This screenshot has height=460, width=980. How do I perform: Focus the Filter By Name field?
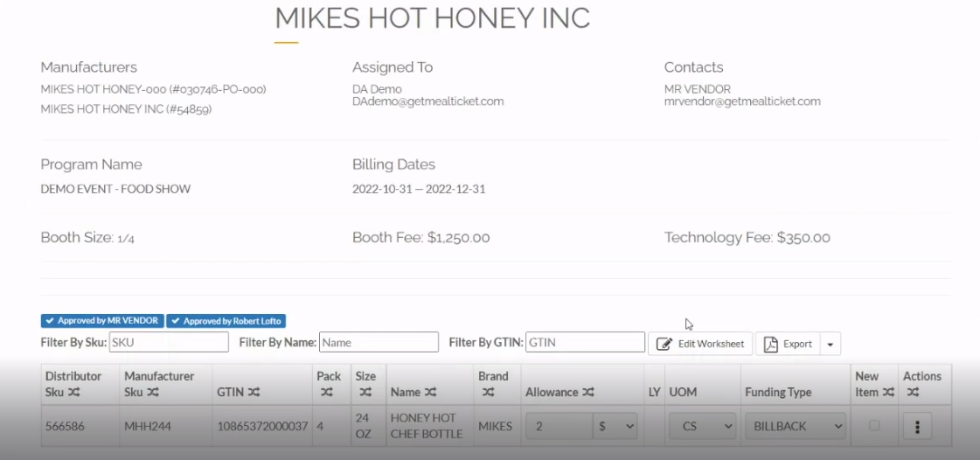(379, 343)
